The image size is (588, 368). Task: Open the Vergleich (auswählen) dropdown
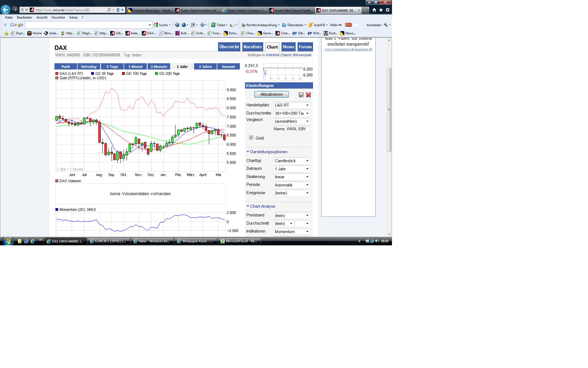pyautogui.click(x=292, y=121)
